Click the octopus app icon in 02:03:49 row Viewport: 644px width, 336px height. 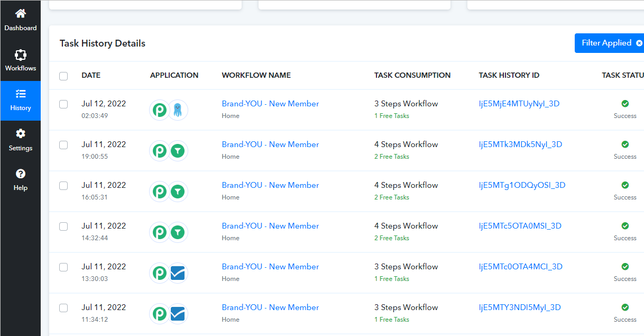tap(178, 110)
